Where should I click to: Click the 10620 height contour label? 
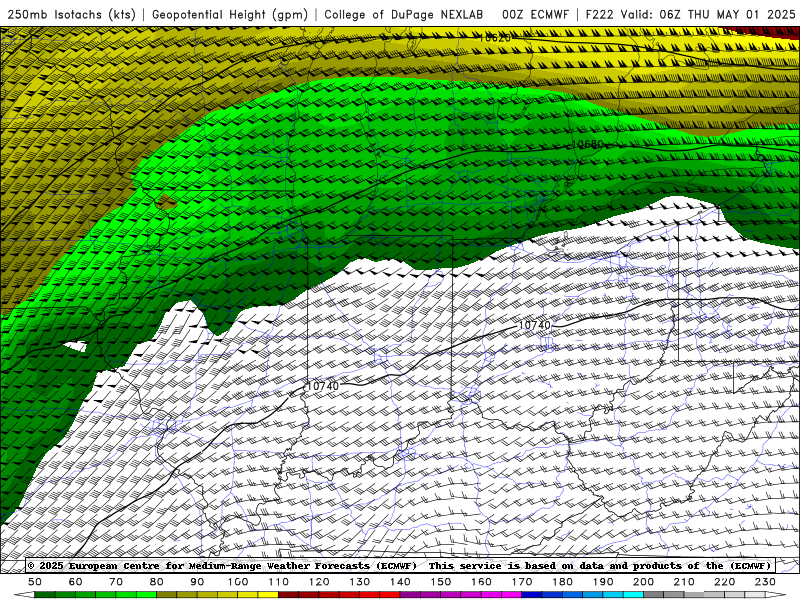tap(495, 38)
